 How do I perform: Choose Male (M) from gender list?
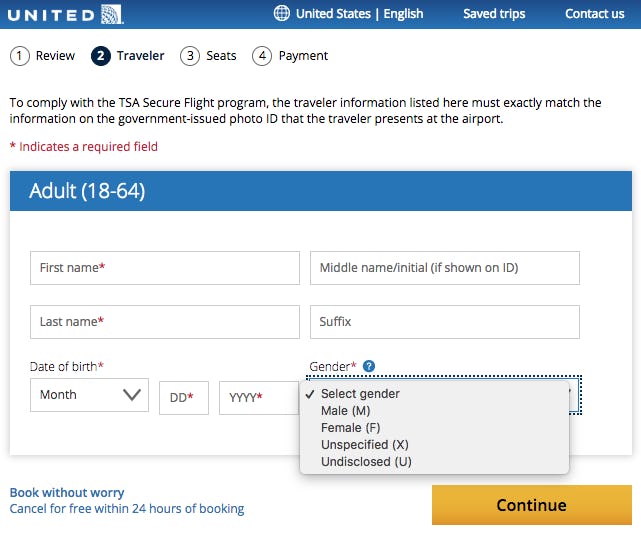[346, 411]
